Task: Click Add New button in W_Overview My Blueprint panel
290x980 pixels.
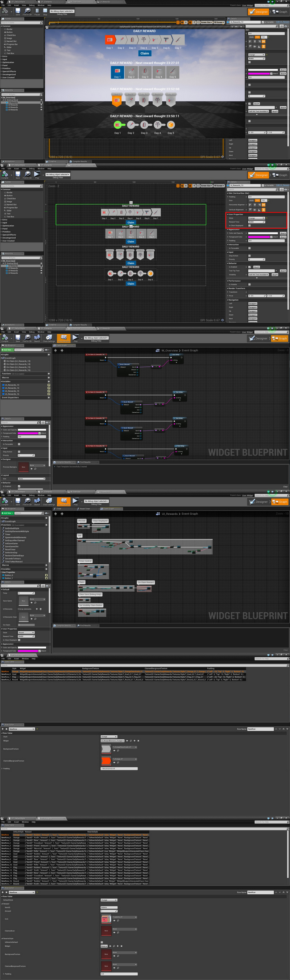Action: [7, 350]
